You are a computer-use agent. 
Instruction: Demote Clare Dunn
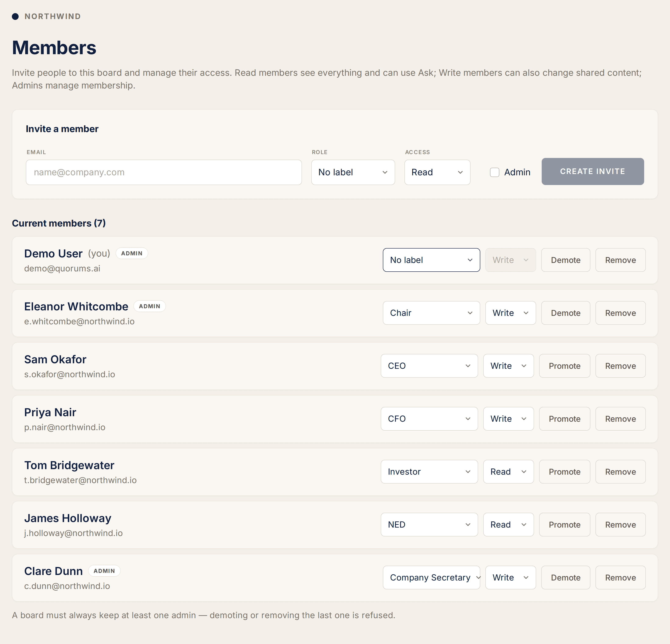pyautogui.click(x=566, y=578)
